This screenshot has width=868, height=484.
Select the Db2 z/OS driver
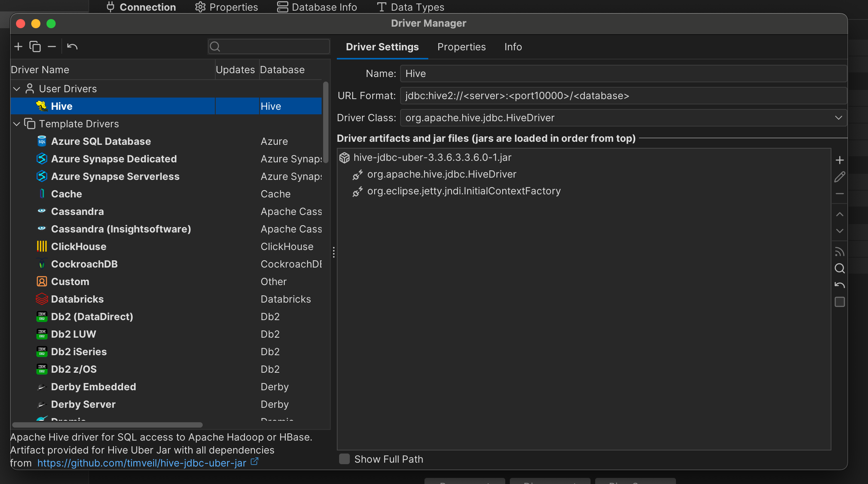(166, 369)
